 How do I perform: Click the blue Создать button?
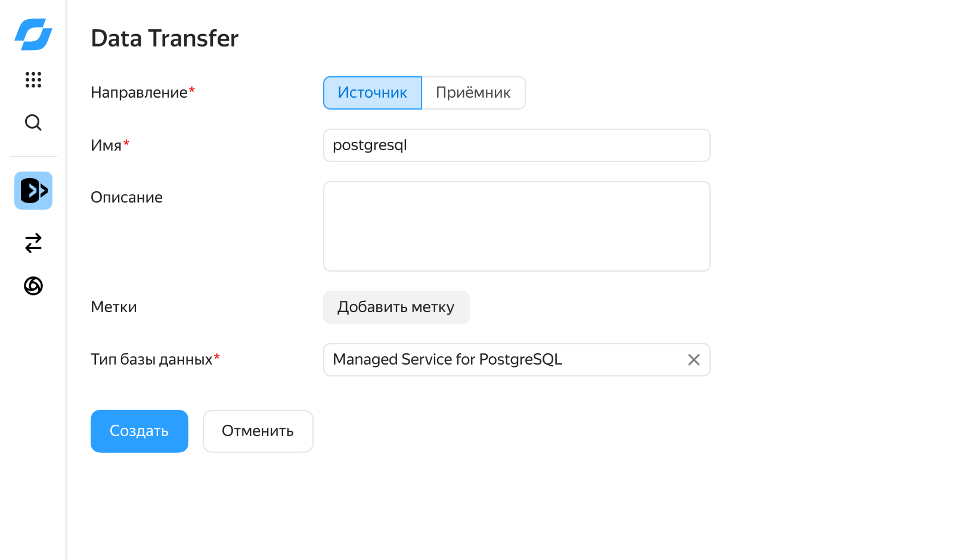coord(140,431)
